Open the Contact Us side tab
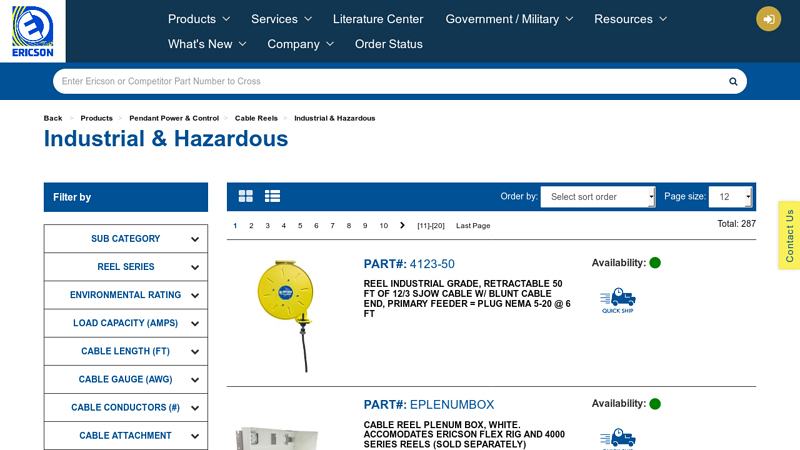The image size is (800, 450). pos(789,235)
